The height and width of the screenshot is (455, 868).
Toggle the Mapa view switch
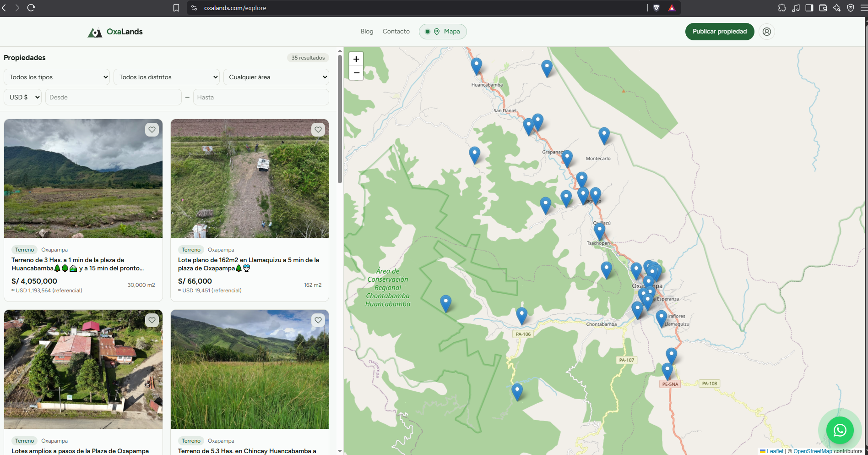click(443, 32)
